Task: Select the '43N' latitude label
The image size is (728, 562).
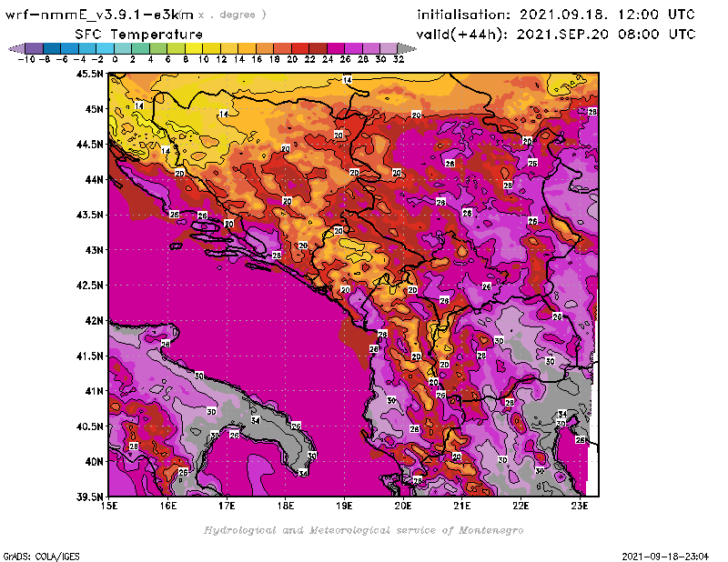Action: coord(95,250)
